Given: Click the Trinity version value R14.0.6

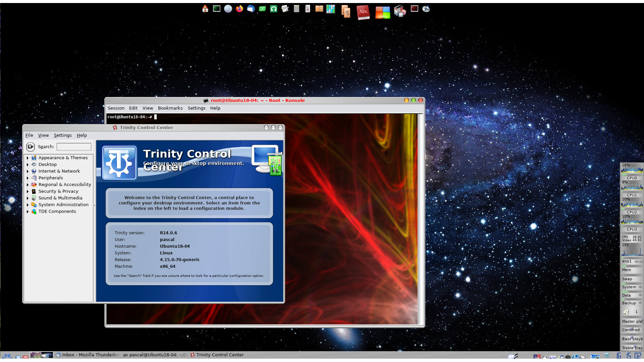Looking at the screenshot, I should coord(168,233).
